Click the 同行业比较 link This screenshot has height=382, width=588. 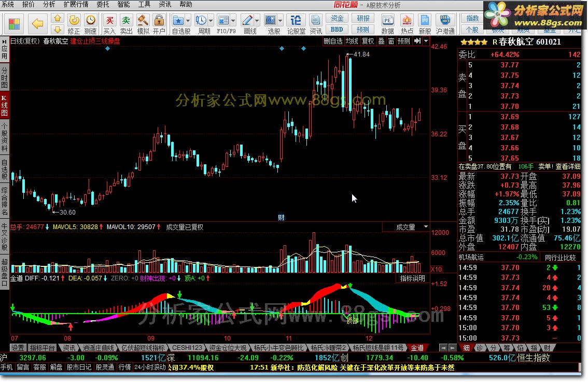pos(560,258)
